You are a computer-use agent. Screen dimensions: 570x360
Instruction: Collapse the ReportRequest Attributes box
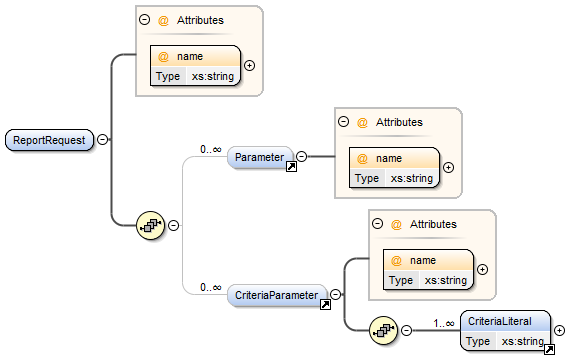pyautogui.click(x=145, y=19)
